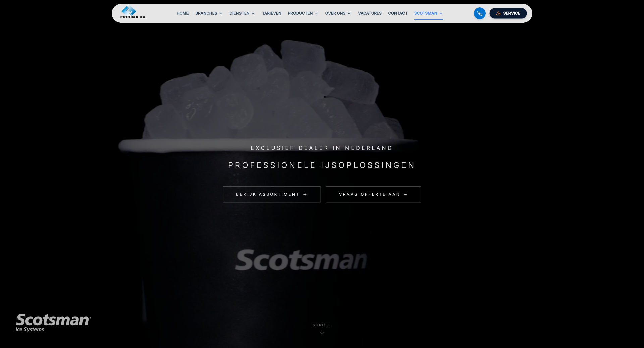Click the SCROLL text label
Viewport: 644px width, 348px height.
click(322, 325)
